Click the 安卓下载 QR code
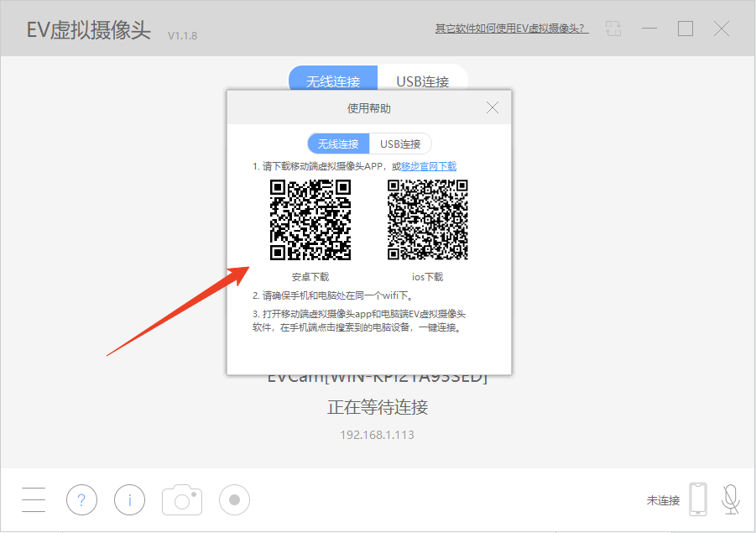The height and width of the screenshot is (533, 756). (310, 220)
